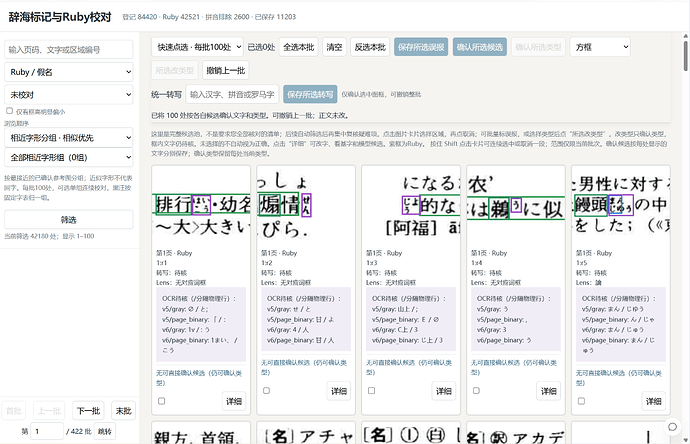Open 详细 for card 1:r1

point(234,401)
